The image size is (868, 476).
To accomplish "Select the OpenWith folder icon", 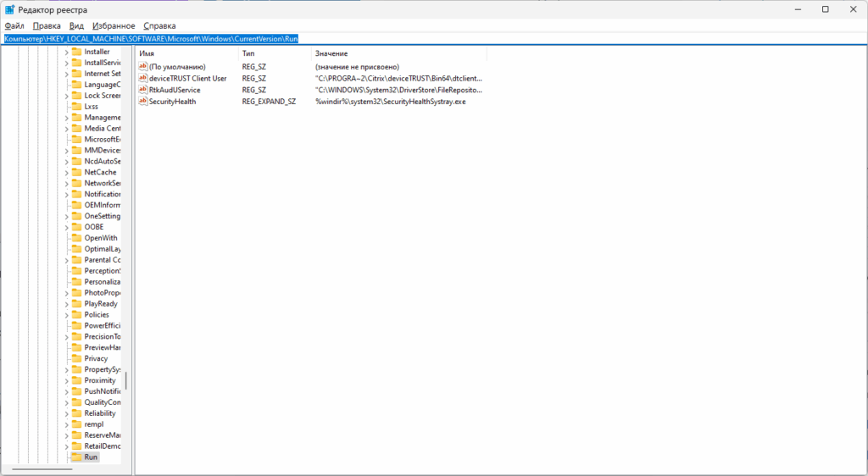I will tap(76, 238).
